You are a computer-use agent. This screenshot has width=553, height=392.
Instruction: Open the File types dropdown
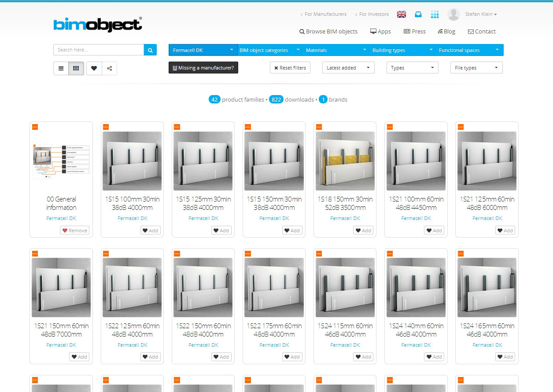pyautogui.click(x=476, y=68)
